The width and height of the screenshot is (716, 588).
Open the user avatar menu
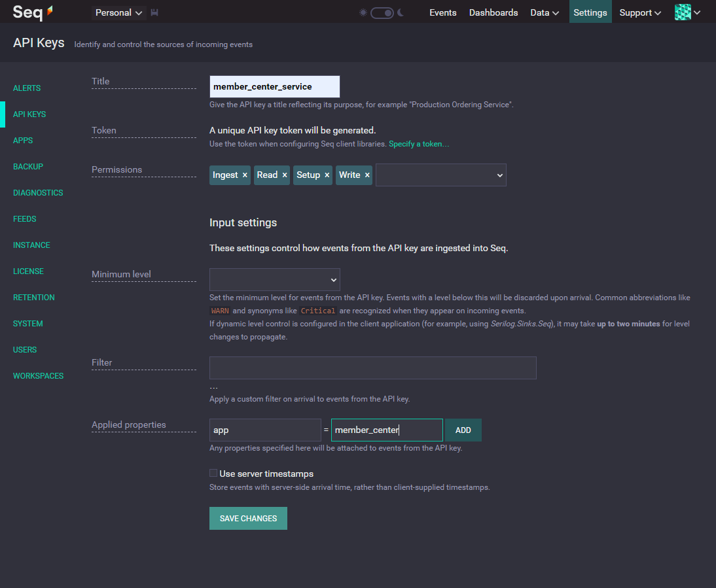tap(687, 12)
